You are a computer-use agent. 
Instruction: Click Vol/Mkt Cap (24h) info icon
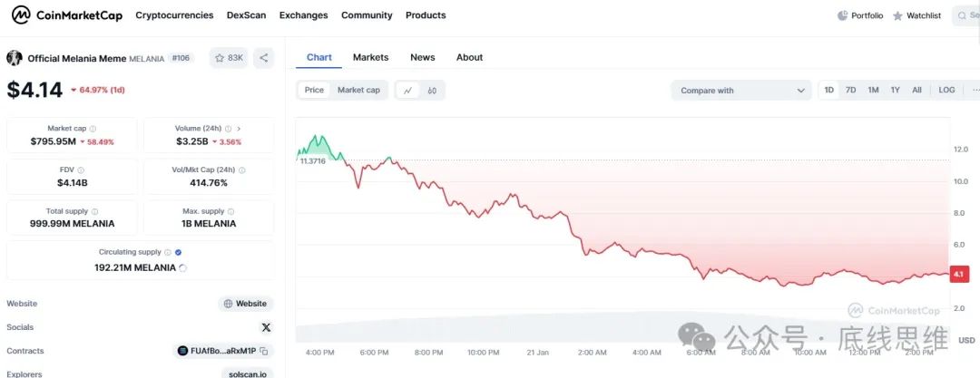pos(242,170)
